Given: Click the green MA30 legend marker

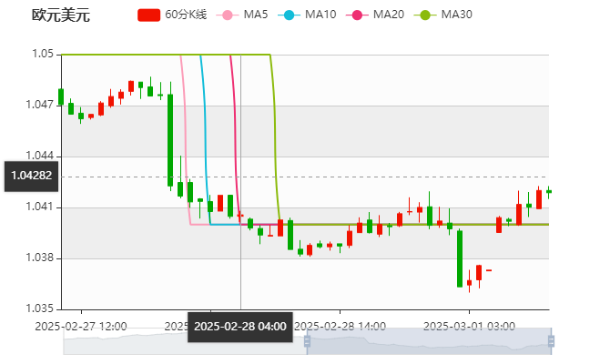Looking at the screenshot, I should click(x=425, y=15).
